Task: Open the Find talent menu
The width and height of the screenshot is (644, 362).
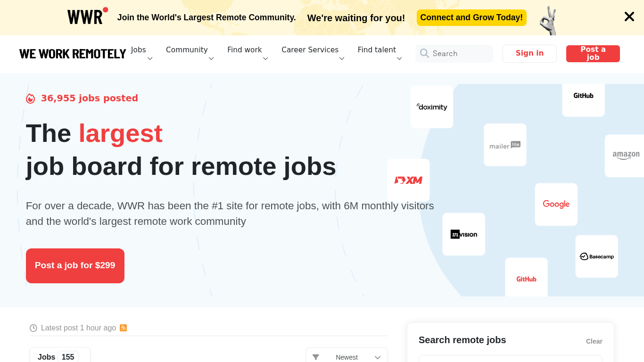Action: click(380, 53)
